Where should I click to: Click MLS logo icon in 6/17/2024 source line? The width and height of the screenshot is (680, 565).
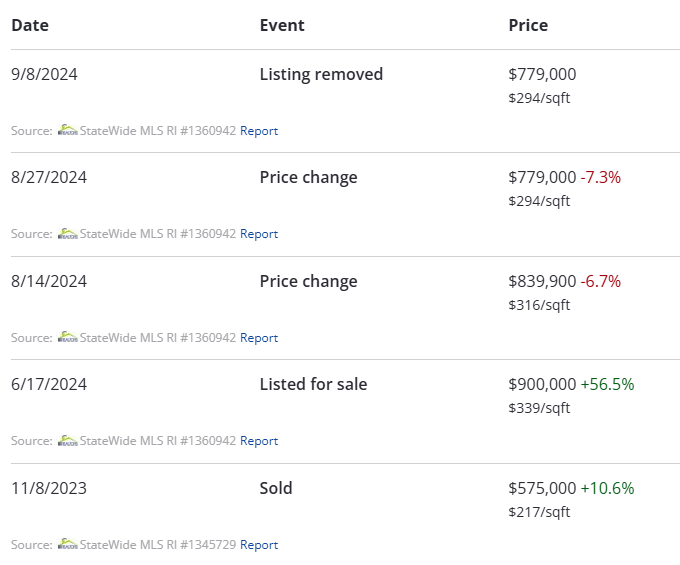(x=68, y=440)
